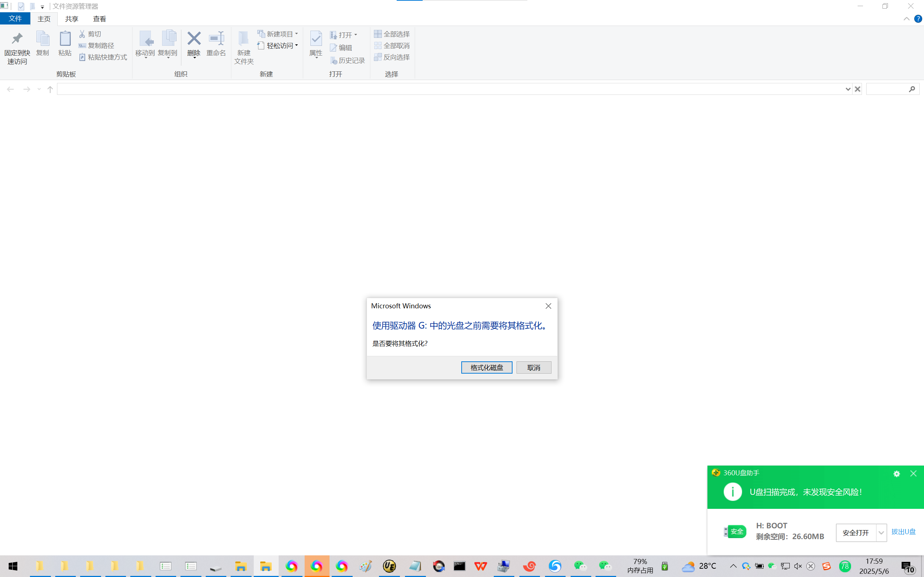Open the 文件 menu
This screenshot has width=924, height=577.
click(x=15, y=19)
